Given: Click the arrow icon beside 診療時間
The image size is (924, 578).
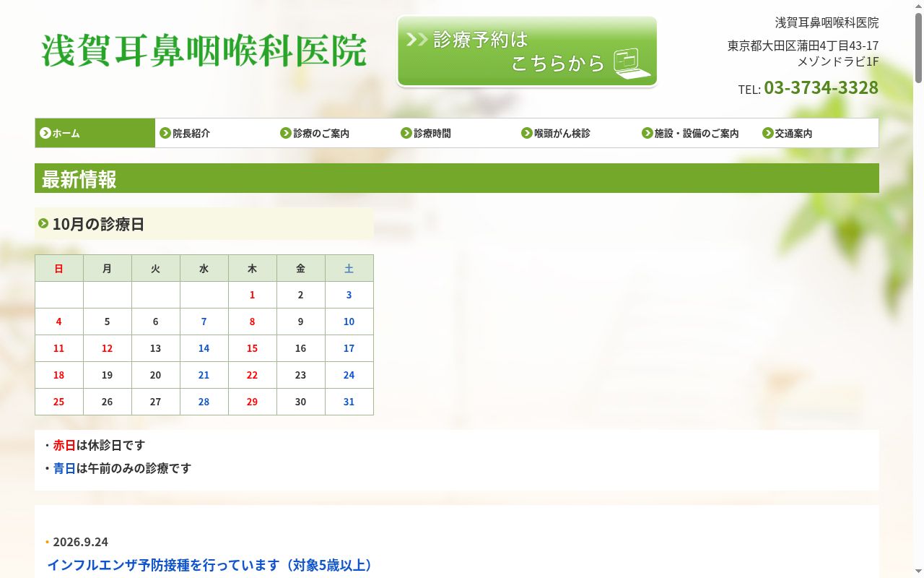Looking at the screenshot, I should (x=406, y=133).
